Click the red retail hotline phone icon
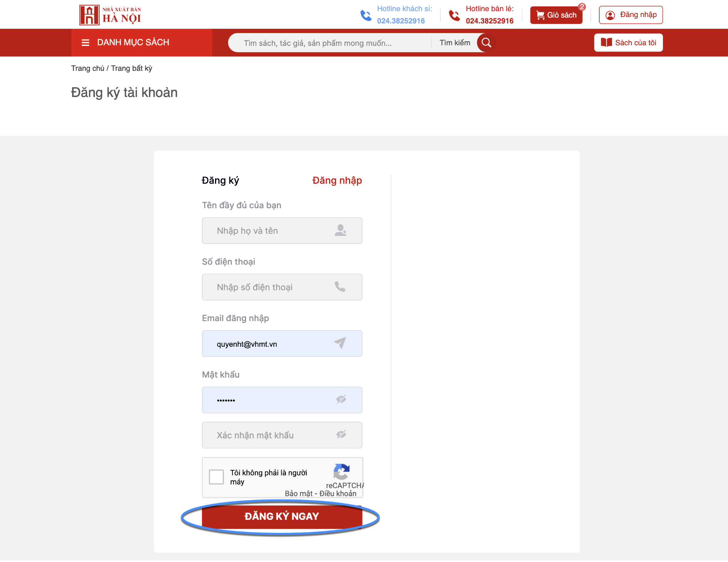Screen dimensions: 728x562 tap(454, 15)
